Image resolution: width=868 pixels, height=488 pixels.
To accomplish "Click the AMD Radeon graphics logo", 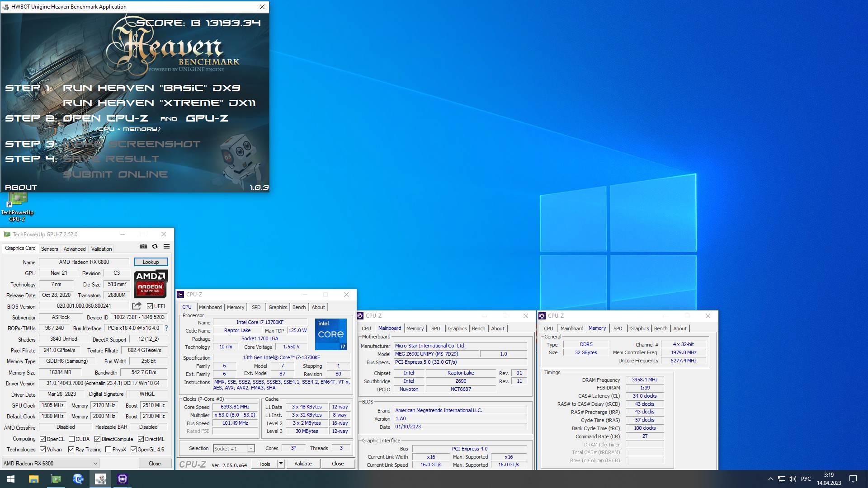I will [151, 283].
